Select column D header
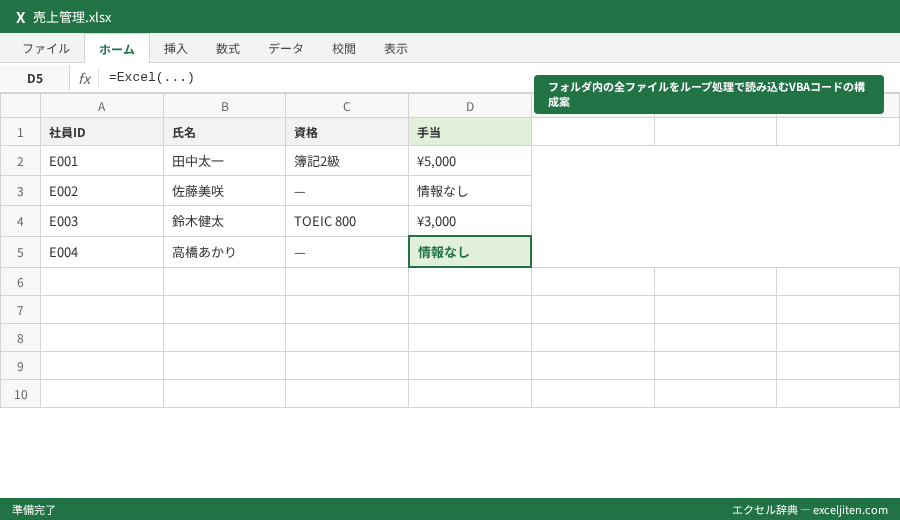Image resolution: width=900 pixels, height=520 pixels. pos(470,106)
